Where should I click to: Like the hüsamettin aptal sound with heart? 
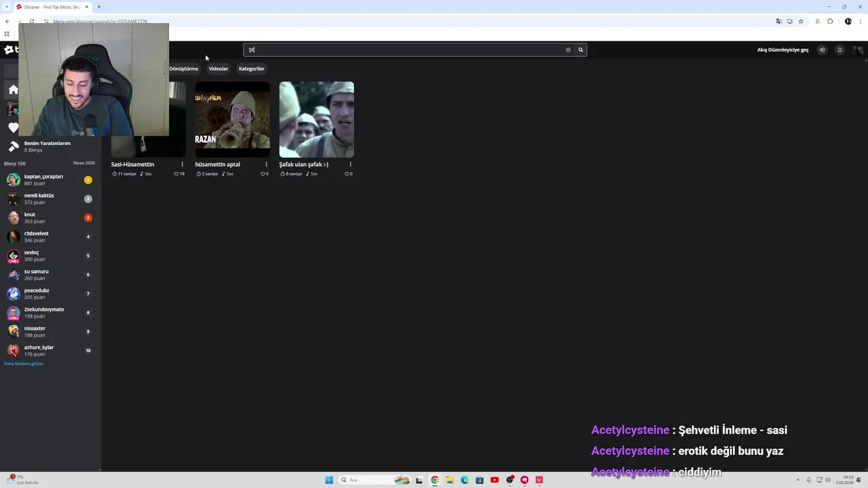pyautogui.click(x=262, y=174)
